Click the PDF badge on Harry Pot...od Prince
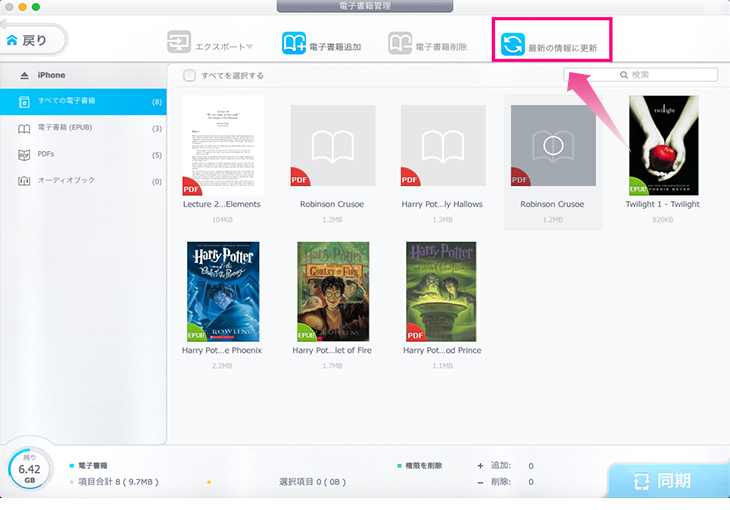Image resolution: width=730 pixels, height=510 pixels. pyautogui.click(x=414, y=333)
